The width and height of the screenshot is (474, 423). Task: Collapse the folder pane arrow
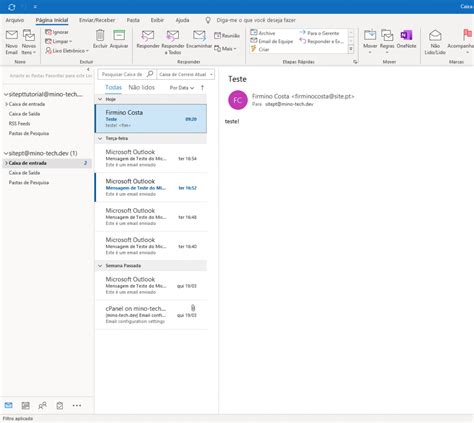coord(88,69)
